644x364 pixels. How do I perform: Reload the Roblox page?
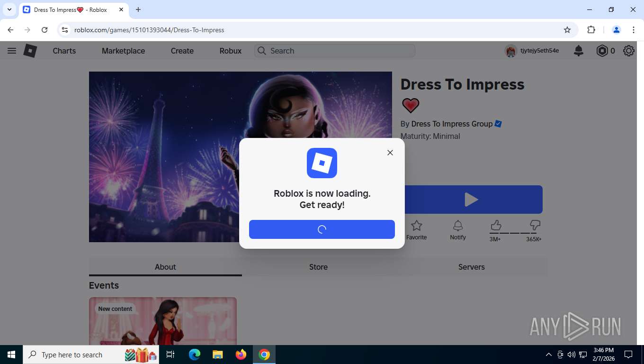click(x=45, y=30)
